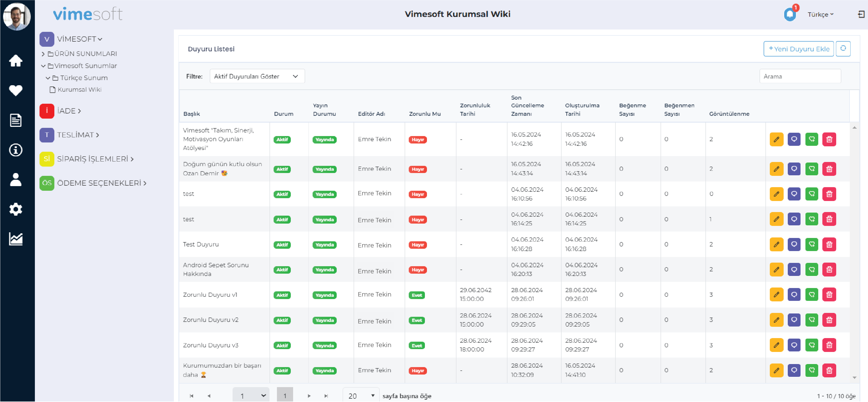Viewport: 868px width, 402px height.
Task: Click green comment icon for Zorunlu Duyuru v3
Action: click(812, 345)
